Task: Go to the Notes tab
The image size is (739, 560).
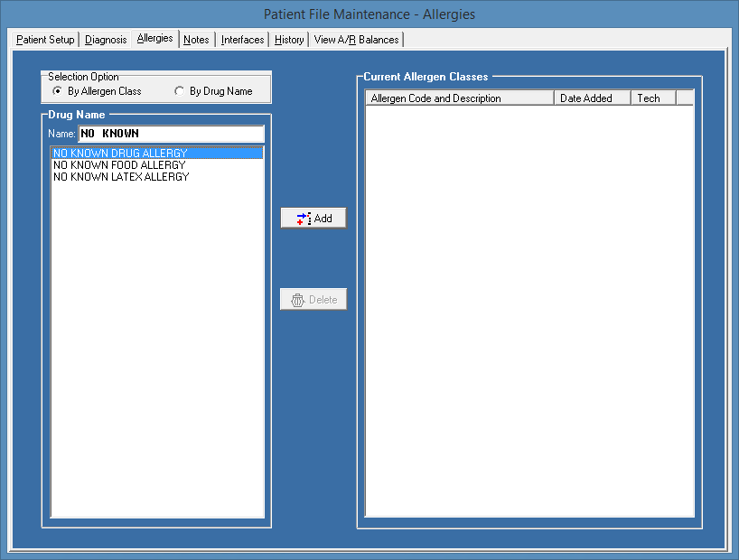Action: 196,39
